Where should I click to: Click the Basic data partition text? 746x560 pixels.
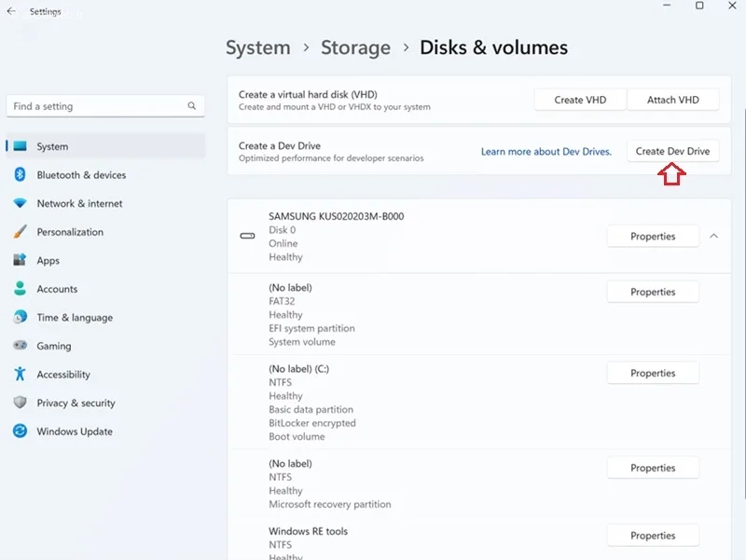point(311,409)
